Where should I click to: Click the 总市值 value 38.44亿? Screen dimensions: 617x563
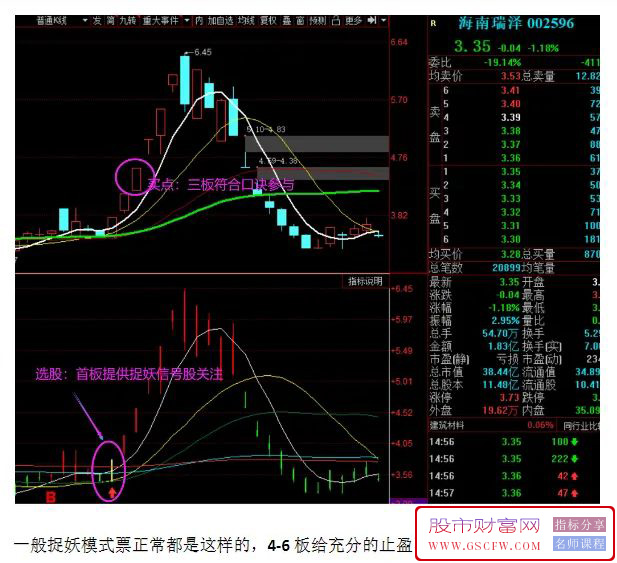501,372
